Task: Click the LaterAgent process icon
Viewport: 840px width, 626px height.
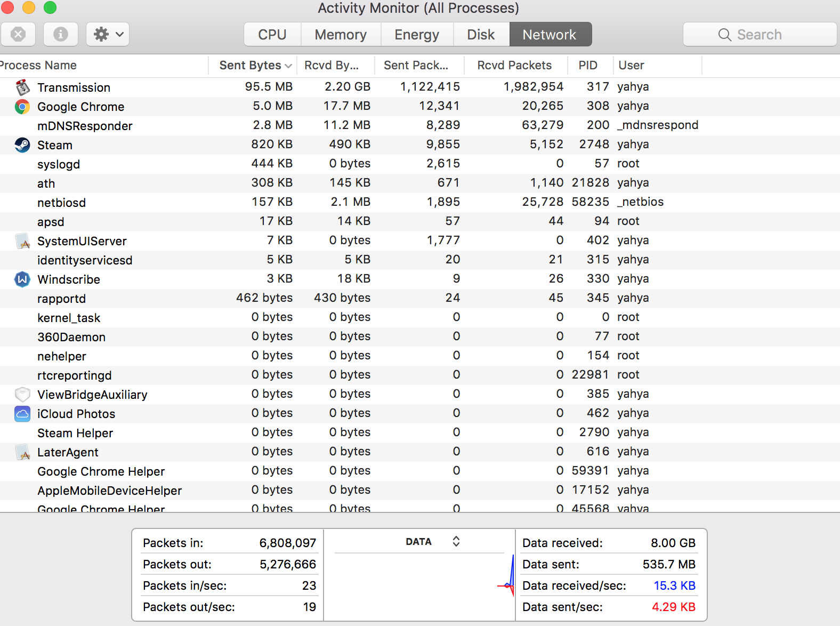Action: coord(22,452)
